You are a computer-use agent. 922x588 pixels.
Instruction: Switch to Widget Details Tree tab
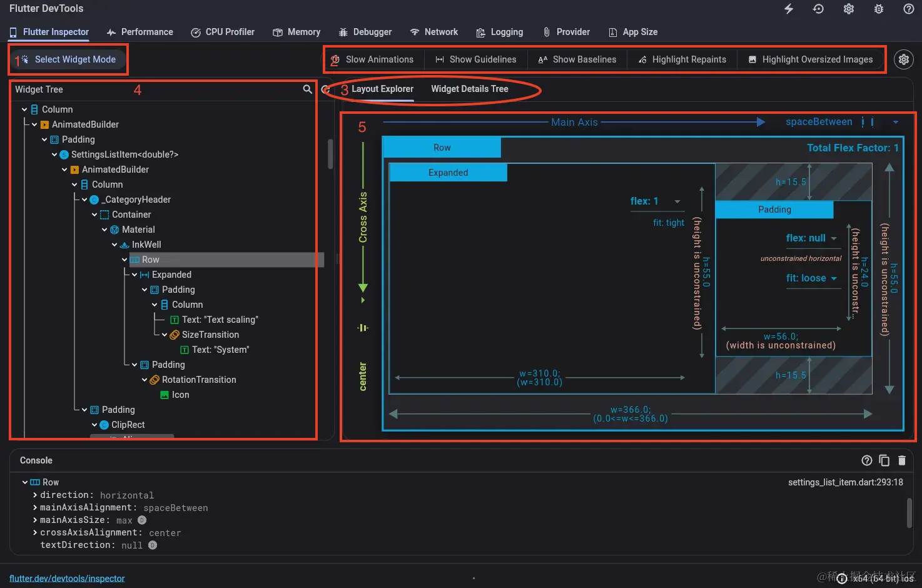470,89
